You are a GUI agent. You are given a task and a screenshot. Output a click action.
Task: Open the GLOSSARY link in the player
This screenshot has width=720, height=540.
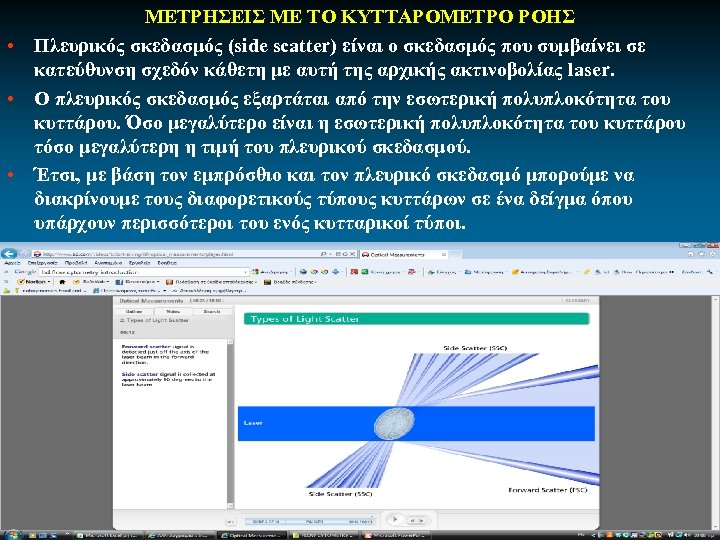coord(577,301)
